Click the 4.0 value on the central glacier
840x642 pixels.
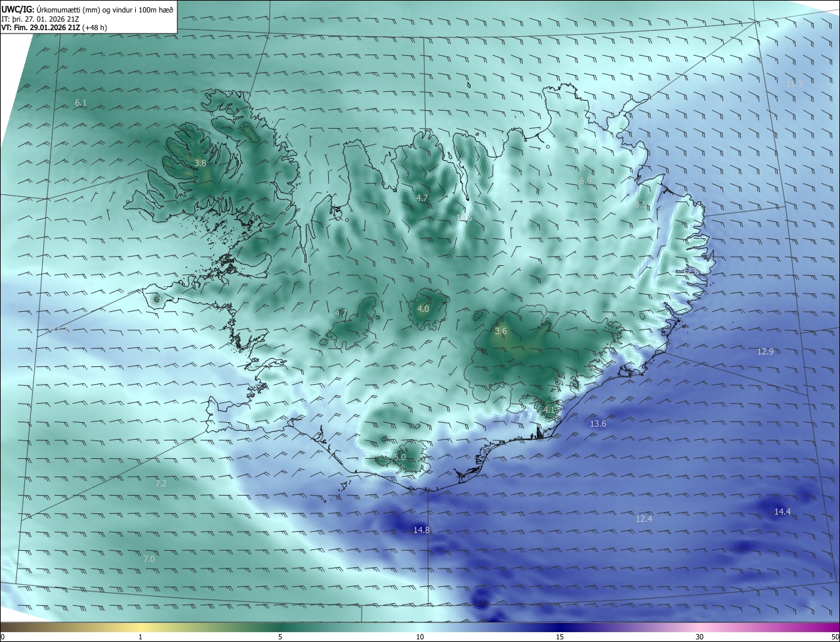point(423,309)
